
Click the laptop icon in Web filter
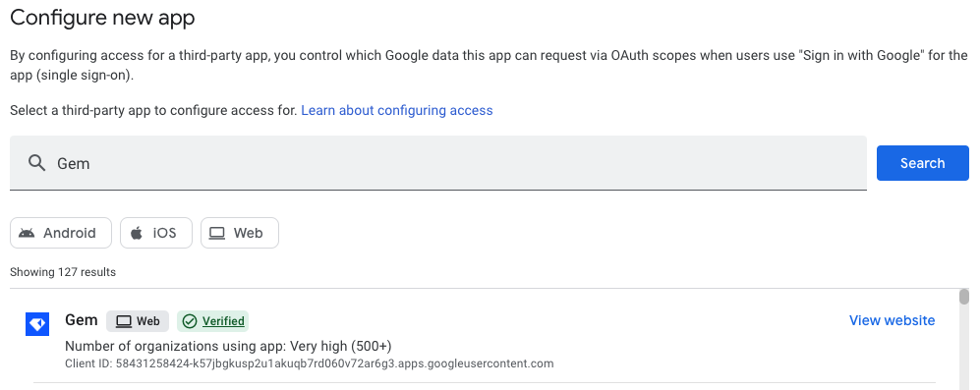(x=217, y=233)
